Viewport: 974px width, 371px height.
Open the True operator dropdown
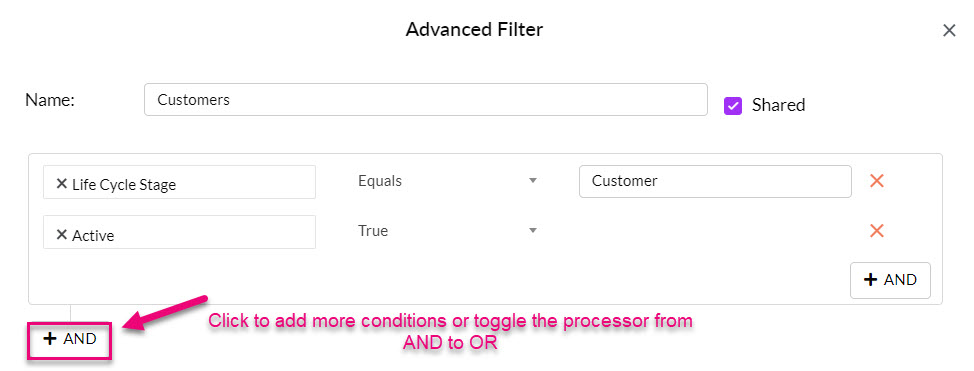[x=447, y=231]
